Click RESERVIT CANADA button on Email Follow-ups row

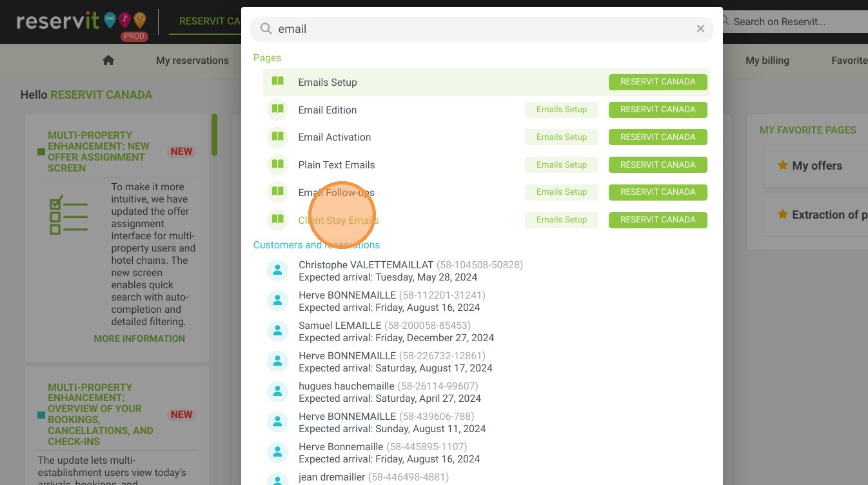(x=658, y=192)
